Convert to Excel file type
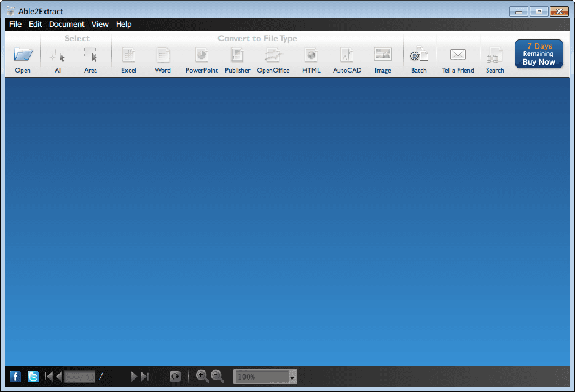575x392 pixels. tap(128, 55)
